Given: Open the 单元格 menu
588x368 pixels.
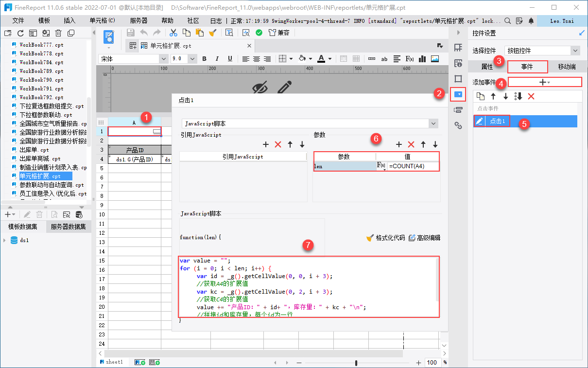Looking at the screenshot, I should point(102,21).
